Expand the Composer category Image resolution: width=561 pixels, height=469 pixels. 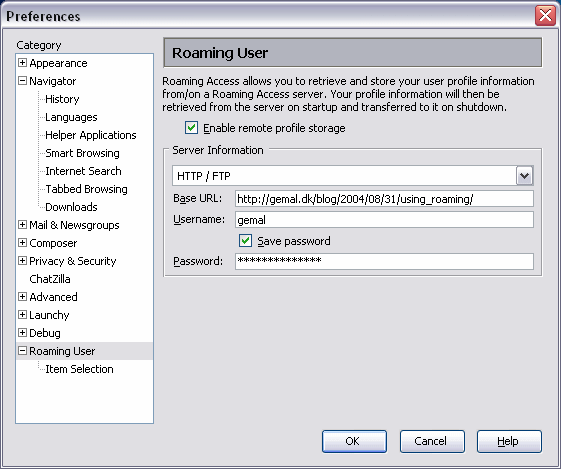(x=22, y=243)
